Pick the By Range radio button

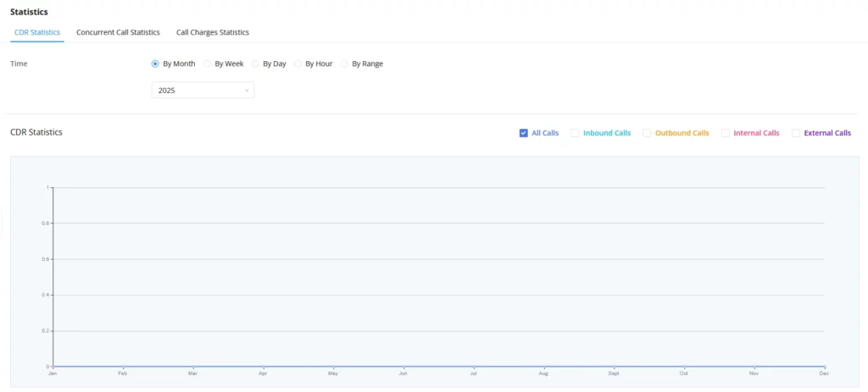coord(345,63)
